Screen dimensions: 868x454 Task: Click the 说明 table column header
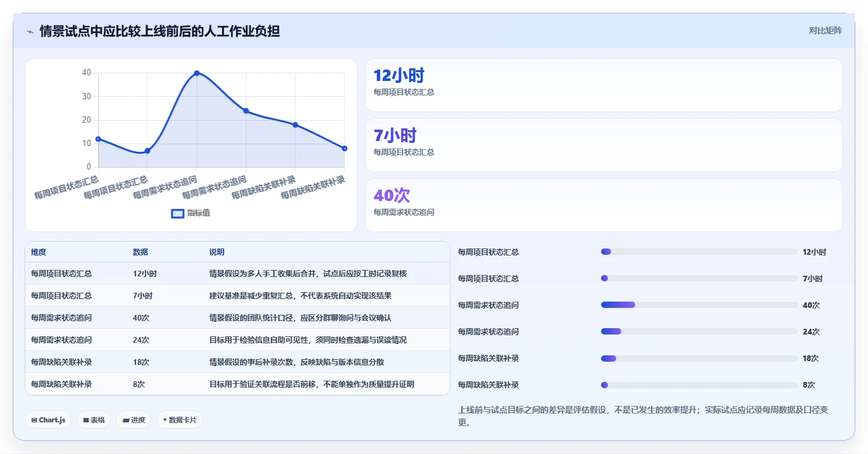click(217, 252)
